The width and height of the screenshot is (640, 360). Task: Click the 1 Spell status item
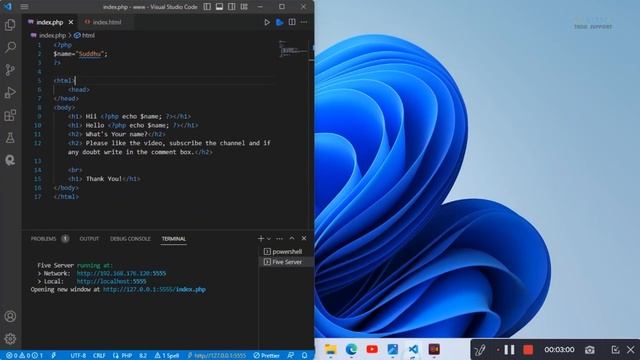pyautogui.click(x=167, y=356)
